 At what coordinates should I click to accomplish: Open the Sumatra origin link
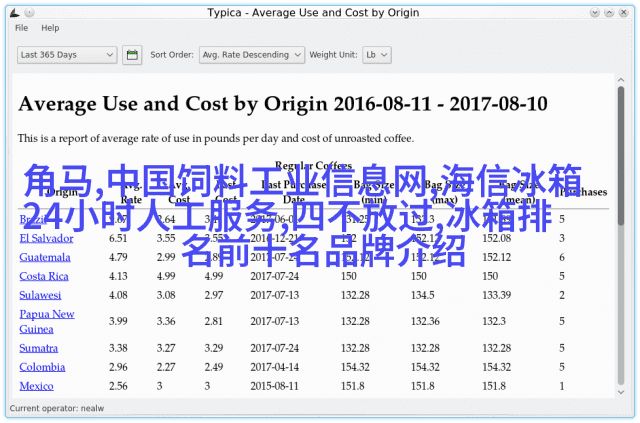click(x=39, y=348)
